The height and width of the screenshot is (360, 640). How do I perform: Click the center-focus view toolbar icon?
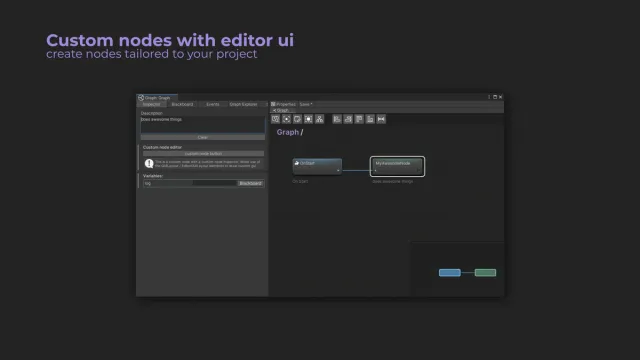pos(287,119)
